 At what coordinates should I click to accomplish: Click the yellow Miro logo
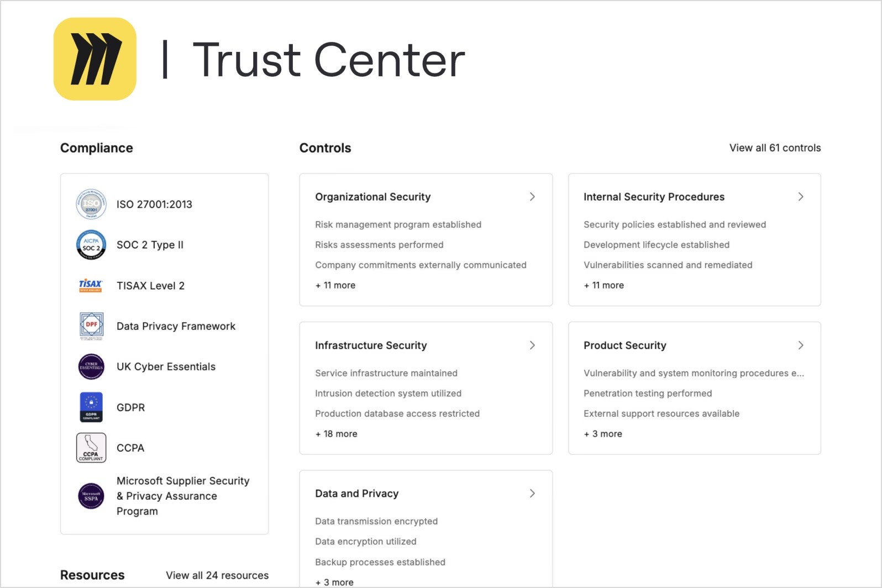(x=95, y=59)
